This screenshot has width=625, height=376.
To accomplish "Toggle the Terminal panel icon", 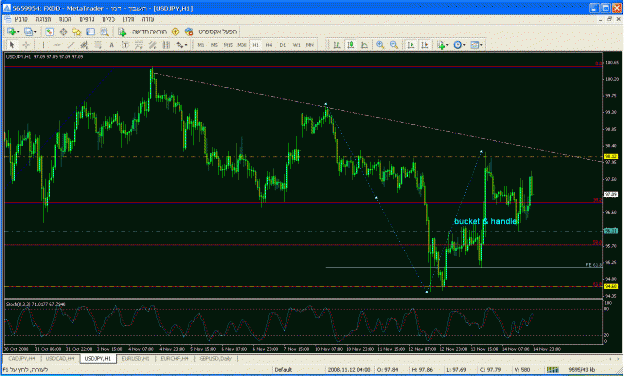I will (x=90, y=31).
